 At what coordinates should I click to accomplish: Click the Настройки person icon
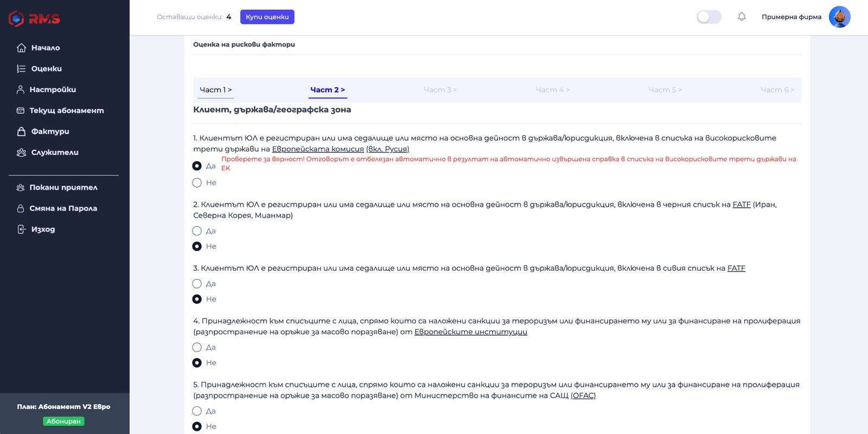(21, 90)
